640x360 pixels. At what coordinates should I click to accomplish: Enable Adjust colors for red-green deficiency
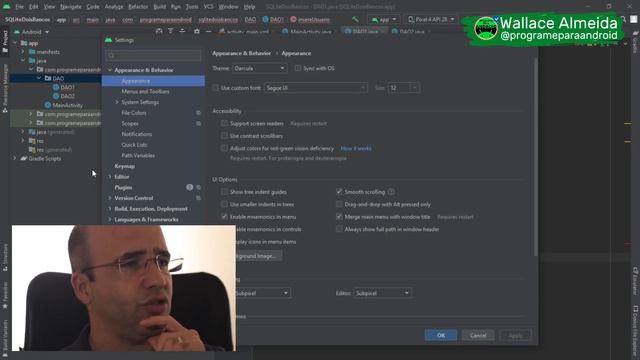[224, 148]
